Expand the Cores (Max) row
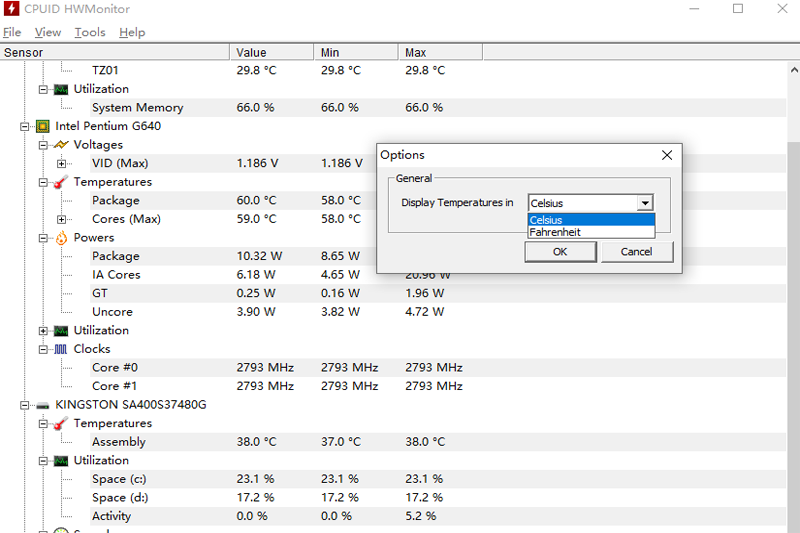Viewport: 800px width, 533px height. 61,219
